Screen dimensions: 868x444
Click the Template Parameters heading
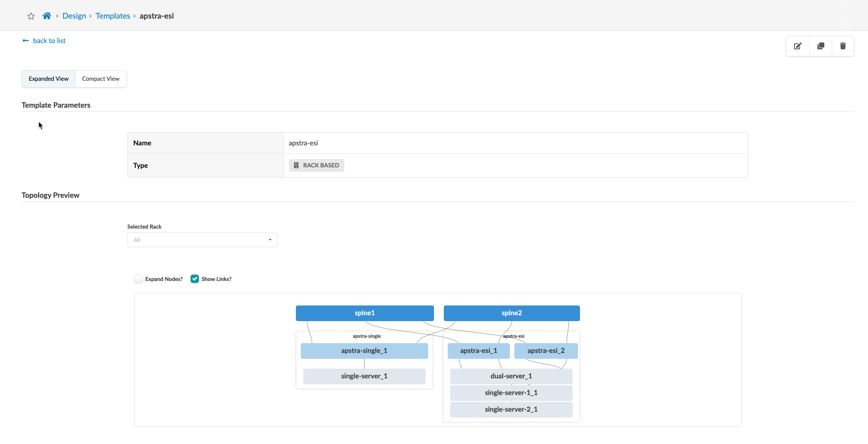coord(56,105)
